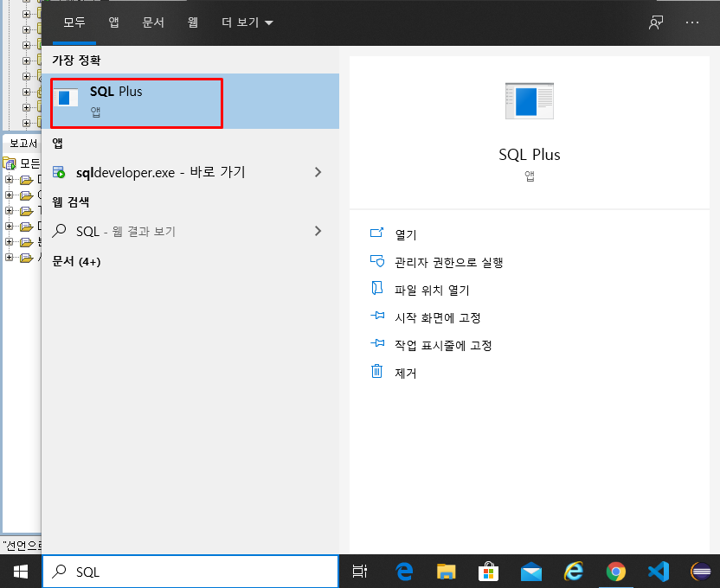Choose 관리자 권한으로 실행
Viewport: 720px width, 588px height.
(449, 262)
